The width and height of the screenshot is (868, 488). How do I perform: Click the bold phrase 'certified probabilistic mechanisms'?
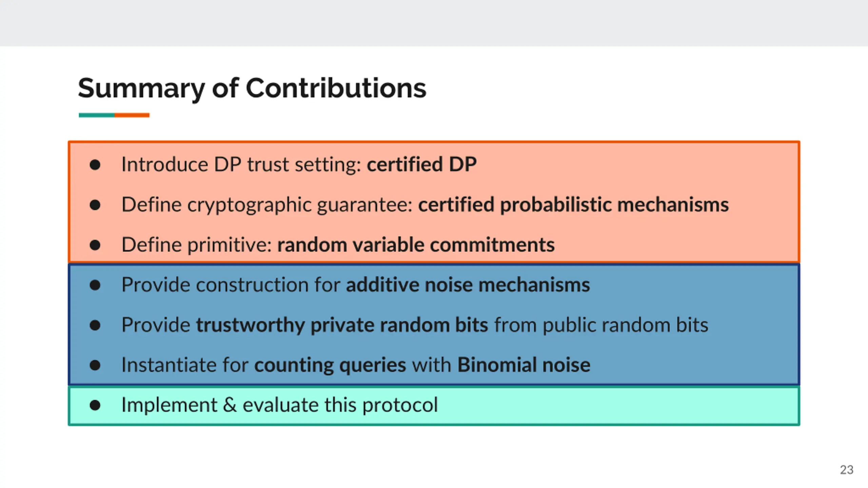coord(573,205)
